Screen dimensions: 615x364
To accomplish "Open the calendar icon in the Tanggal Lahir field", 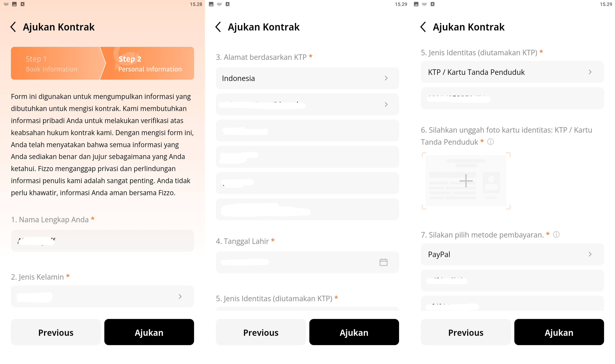I will pyautogui.click(x=383, y=262).
